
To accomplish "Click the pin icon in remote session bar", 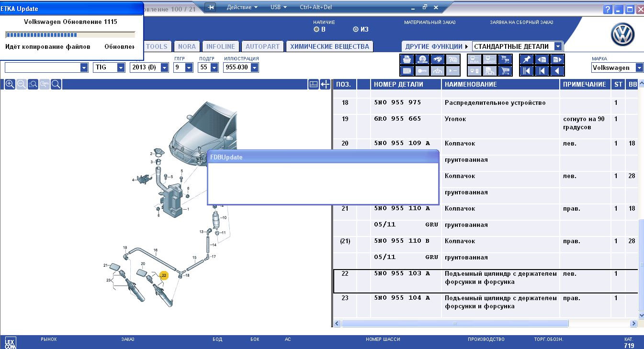I will tap(211, 7).
